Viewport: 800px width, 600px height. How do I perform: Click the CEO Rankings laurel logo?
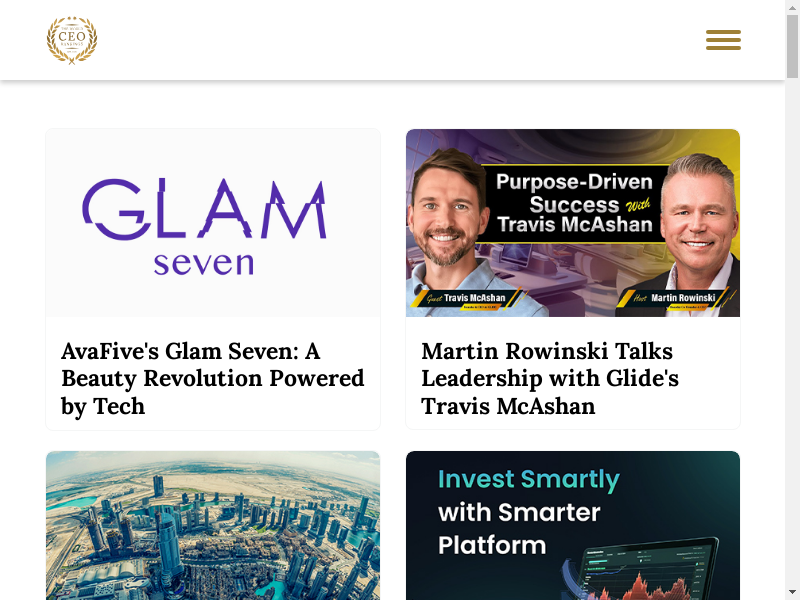(72, 40)
